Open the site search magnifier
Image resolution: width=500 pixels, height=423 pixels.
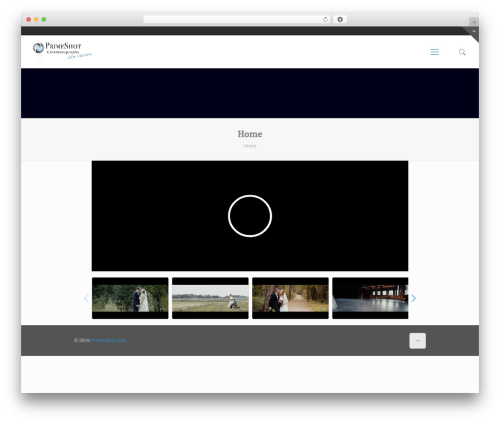(462, 52)
